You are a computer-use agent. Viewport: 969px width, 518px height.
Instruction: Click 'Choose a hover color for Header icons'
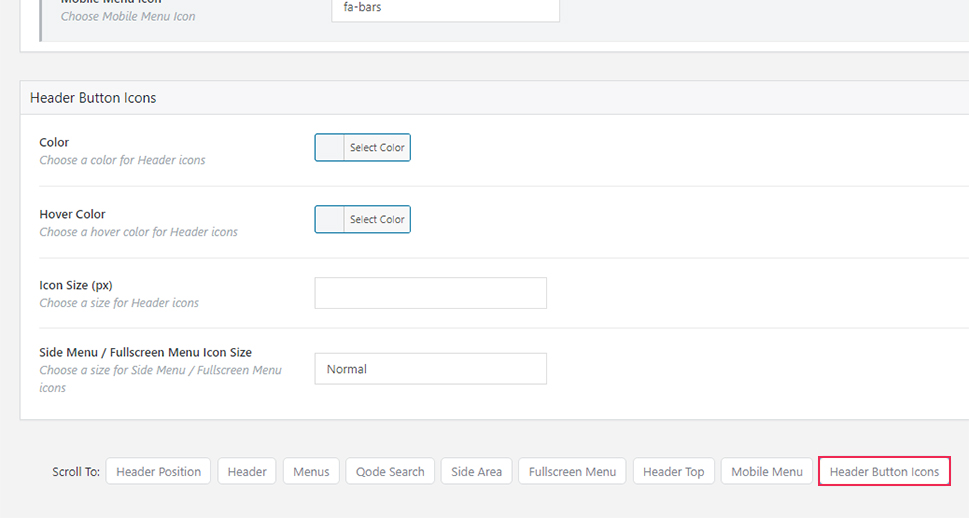click(x=138, y=232)
